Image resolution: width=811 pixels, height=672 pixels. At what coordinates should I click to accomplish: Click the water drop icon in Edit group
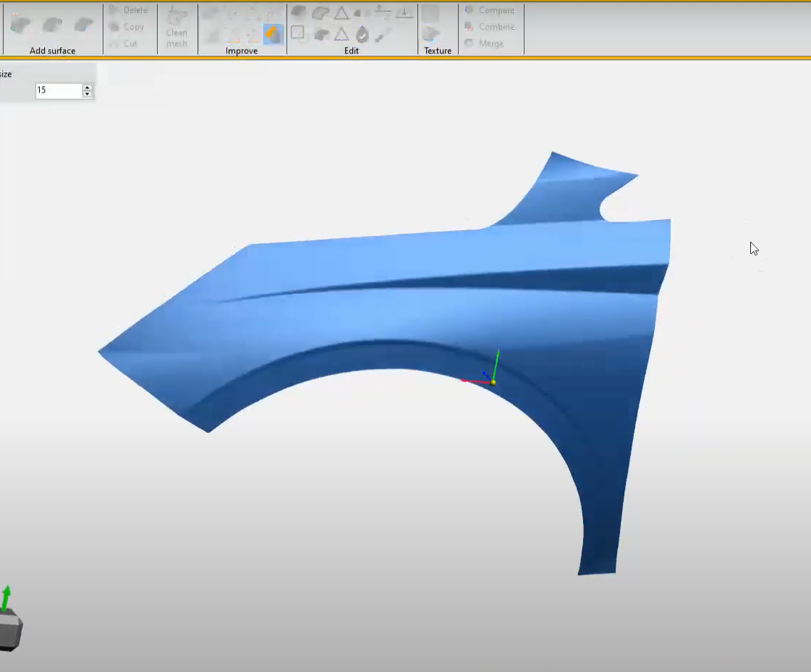coord(362,34)
